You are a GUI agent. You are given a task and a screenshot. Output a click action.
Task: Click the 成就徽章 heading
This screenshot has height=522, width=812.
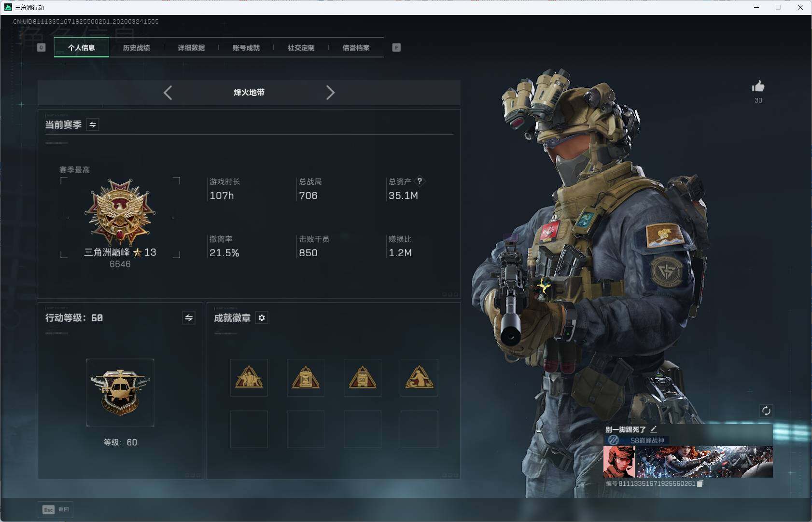pos(232,317)
